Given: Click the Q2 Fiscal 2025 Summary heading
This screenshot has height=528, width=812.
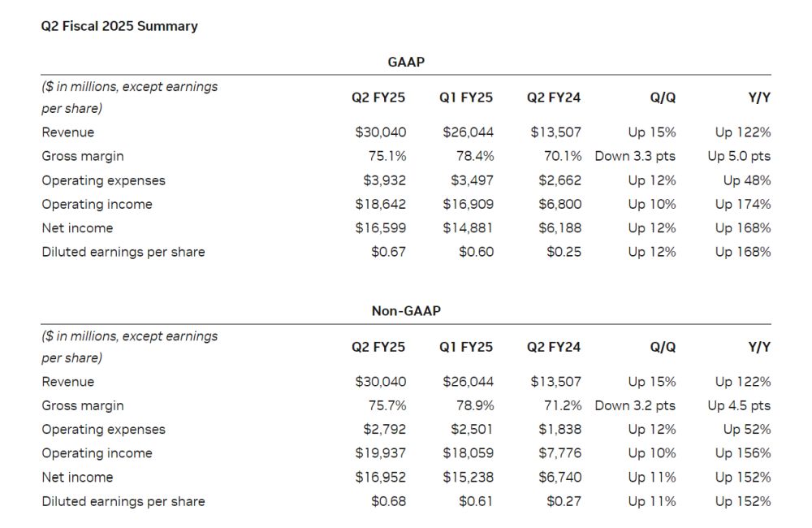Looking at the screenshot, I should pyautogui.click(x=119, y=26).
